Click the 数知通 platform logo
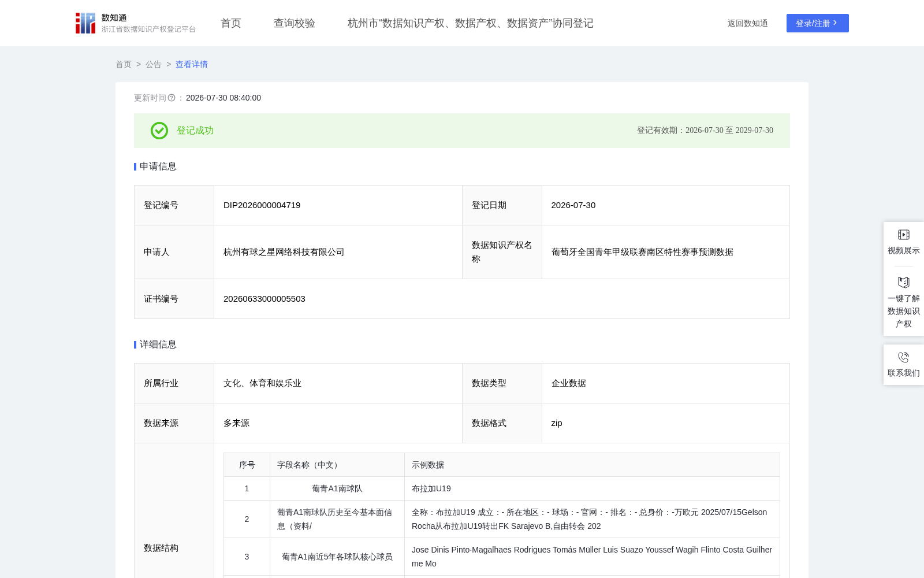 (135, 23)
